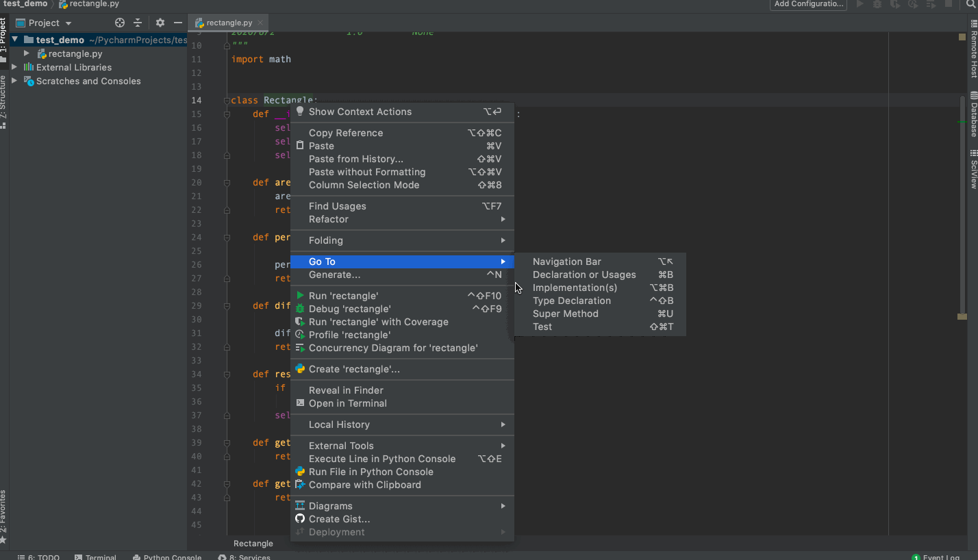Image resolution: width=978 pixels, height=560 pixels.
Task: Open the Remote Host side panel
Action: click(x=973, y=49)
